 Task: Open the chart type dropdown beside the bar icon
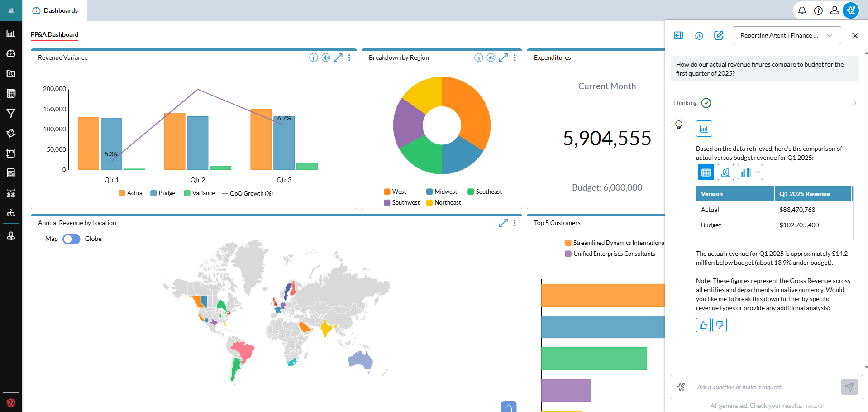[x=758, y=172]
